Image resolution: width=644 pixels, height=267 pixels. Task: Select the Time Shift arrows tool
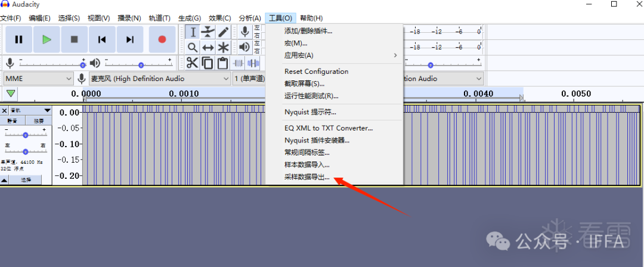click(208, 47)
